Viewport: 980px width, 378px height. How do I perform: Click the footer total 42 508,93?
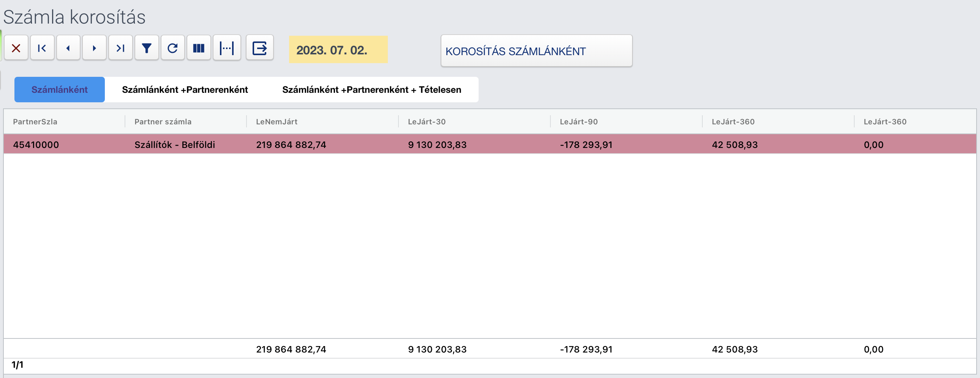735,349
